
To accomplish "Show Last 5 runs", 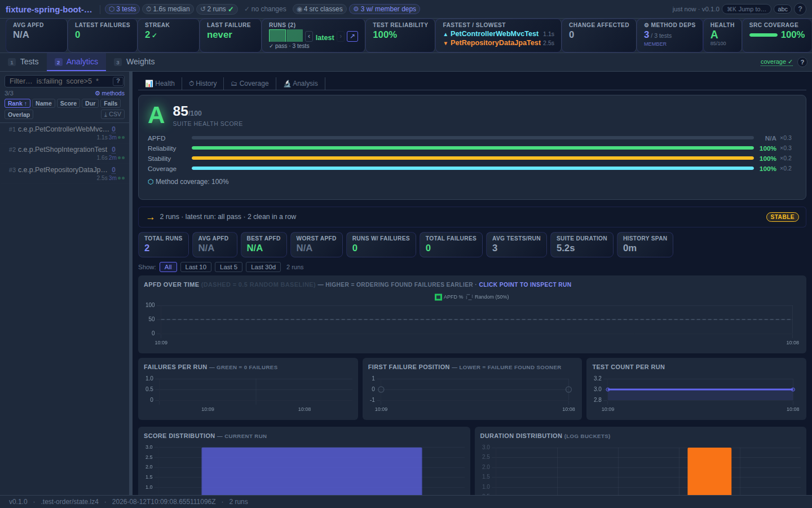I will pyautogui.click(x=228, y=267).
